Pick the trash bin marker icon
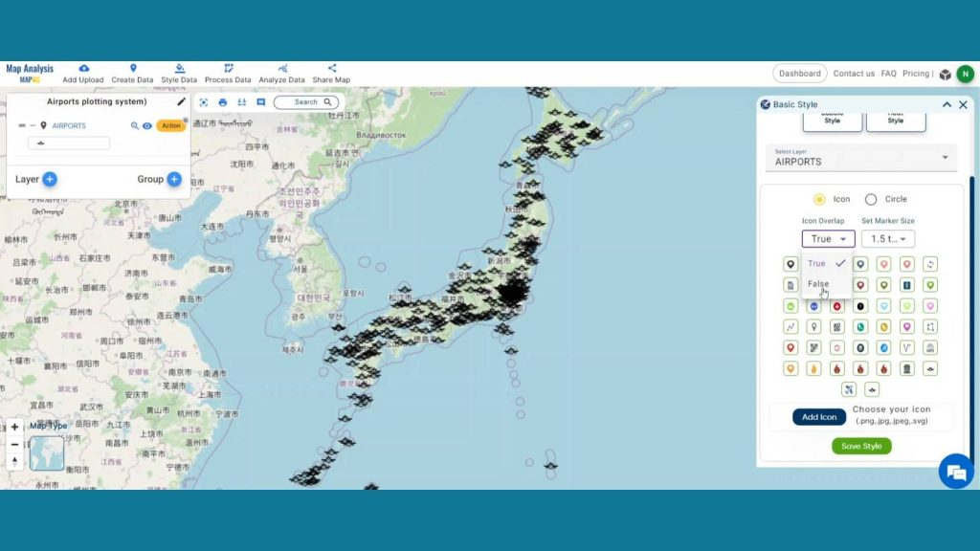This screenshot has width=980, height=551. coord(907,368)
